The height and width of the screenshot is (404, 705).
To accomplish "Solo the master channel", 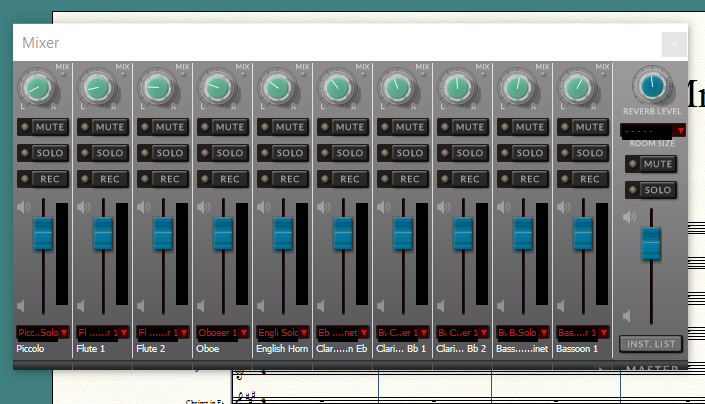I will tap(651, 190).
